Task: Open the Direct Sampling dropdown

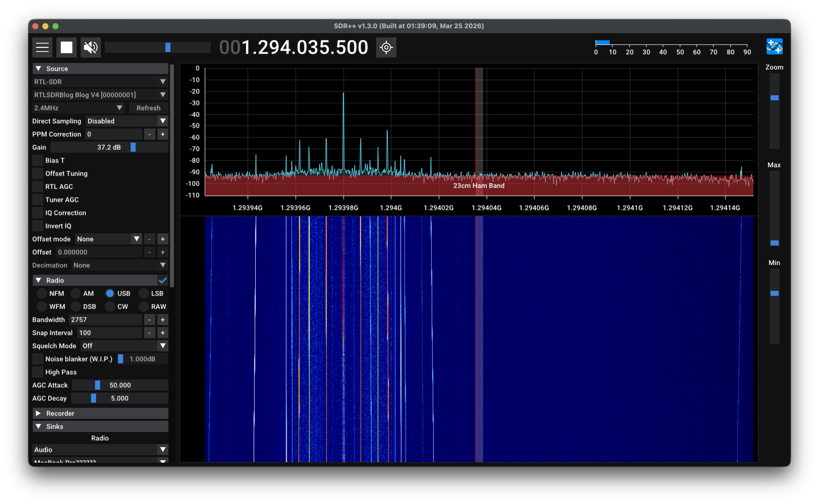Action: pyautogui.click(x=127, y=121)
